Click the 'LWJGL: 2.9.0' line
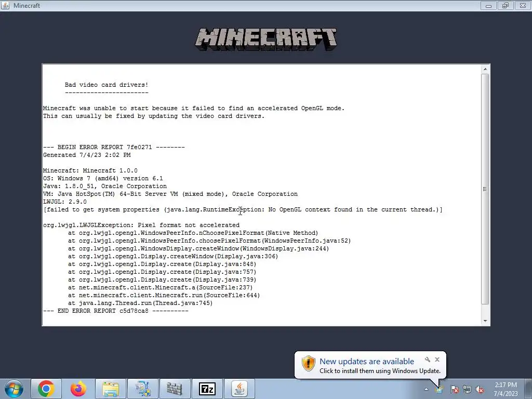Screen dimensions: 532x399 coord(65,202)
